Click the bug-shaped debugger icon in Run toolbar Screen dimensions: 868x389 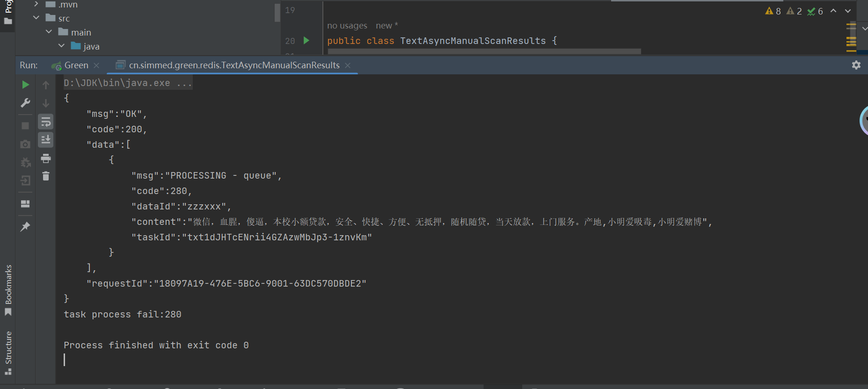click(26, 162)
